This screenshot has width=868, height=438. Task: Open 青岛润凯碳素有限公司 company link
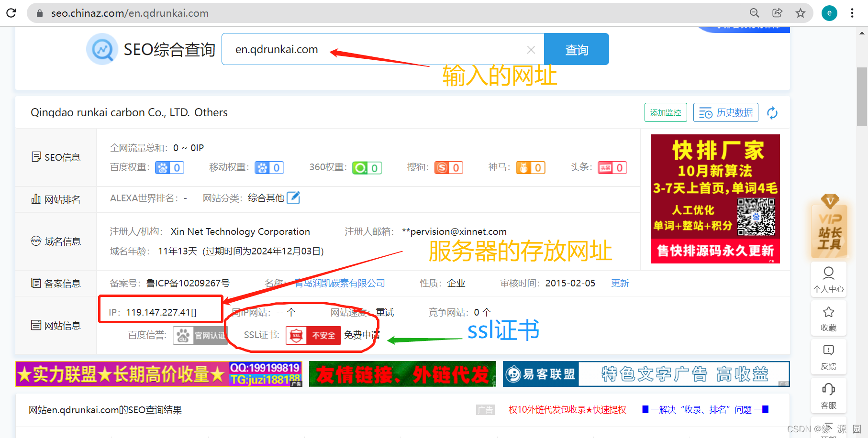coord(340,283)
